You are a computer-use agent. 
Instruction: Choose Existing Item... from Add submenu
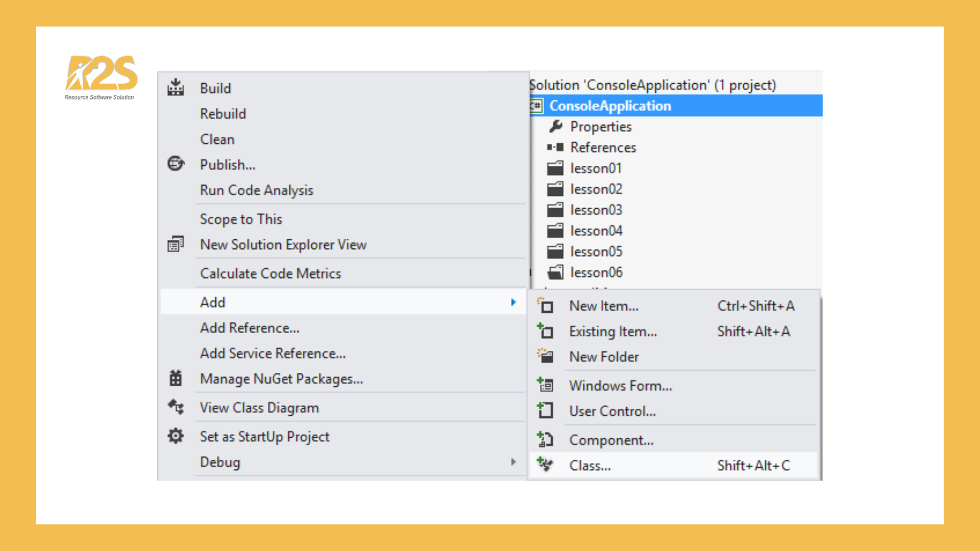(x=612, y=331)
